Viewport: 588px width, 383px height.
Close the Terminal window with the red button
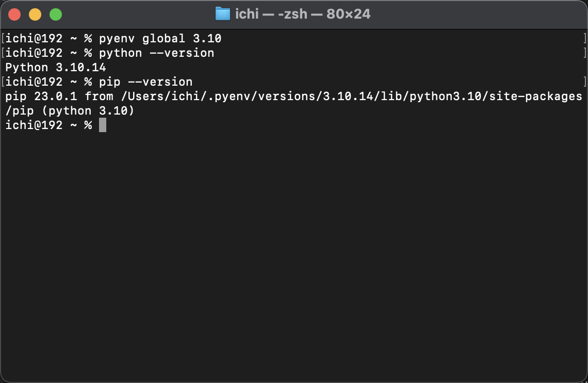pyautogui.click(x=14, y=14)
